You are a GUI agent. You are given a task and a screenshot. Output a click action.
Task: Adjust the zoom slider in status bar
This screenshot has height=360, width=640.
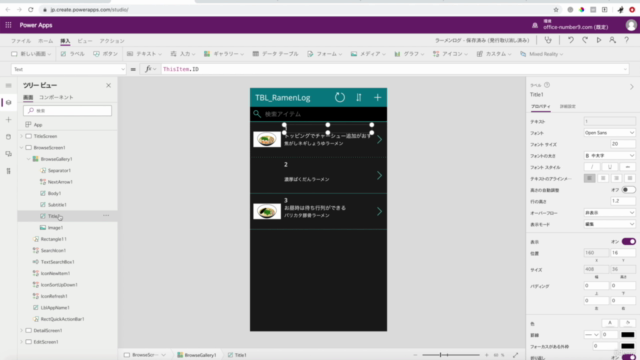tap(451, 355)
